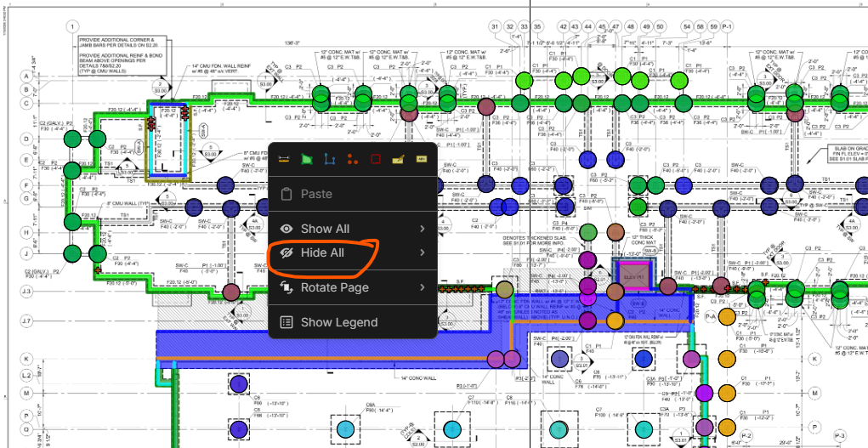Click the clipboard icon beside Paste
This screenshot has width=868, height=448.
coord(286,194)
